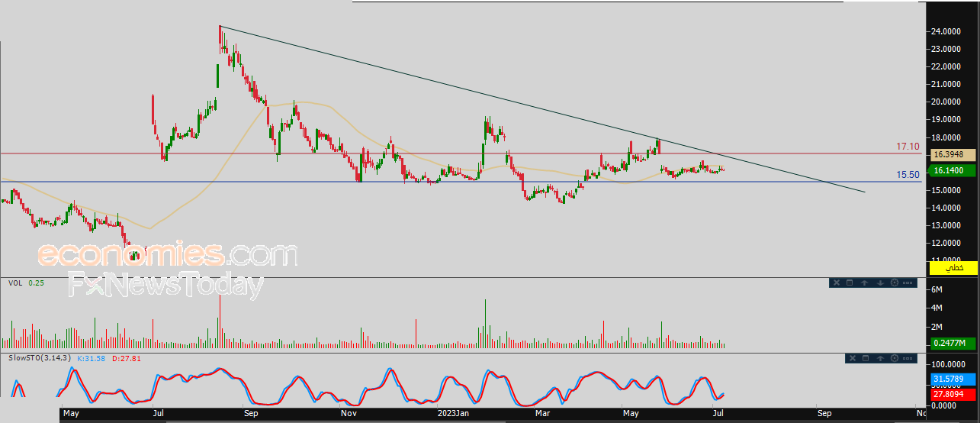Click the VOL indicator label
Screen dimensions: 980x423
[15, 283]
